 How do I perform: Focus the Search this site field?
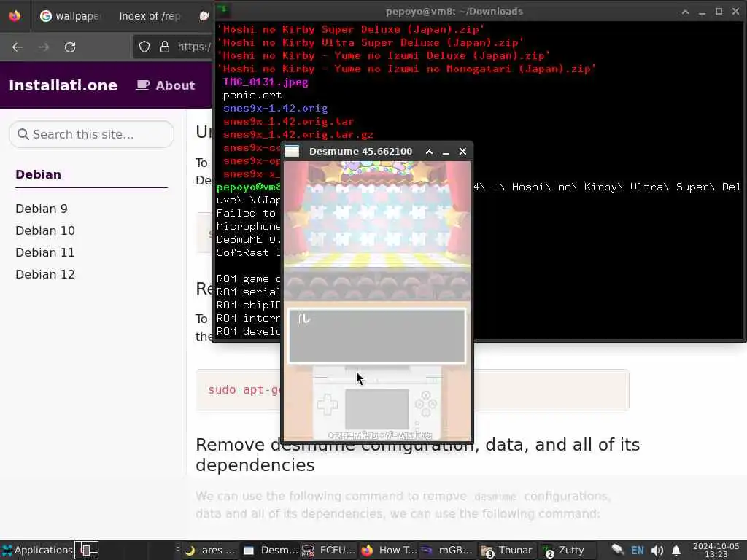coord(91,134)
